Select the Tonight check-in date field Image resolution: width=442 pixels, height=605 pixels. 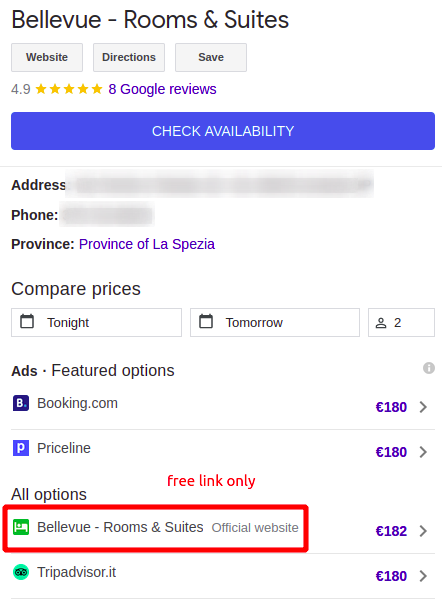click(x=96, y=322)
